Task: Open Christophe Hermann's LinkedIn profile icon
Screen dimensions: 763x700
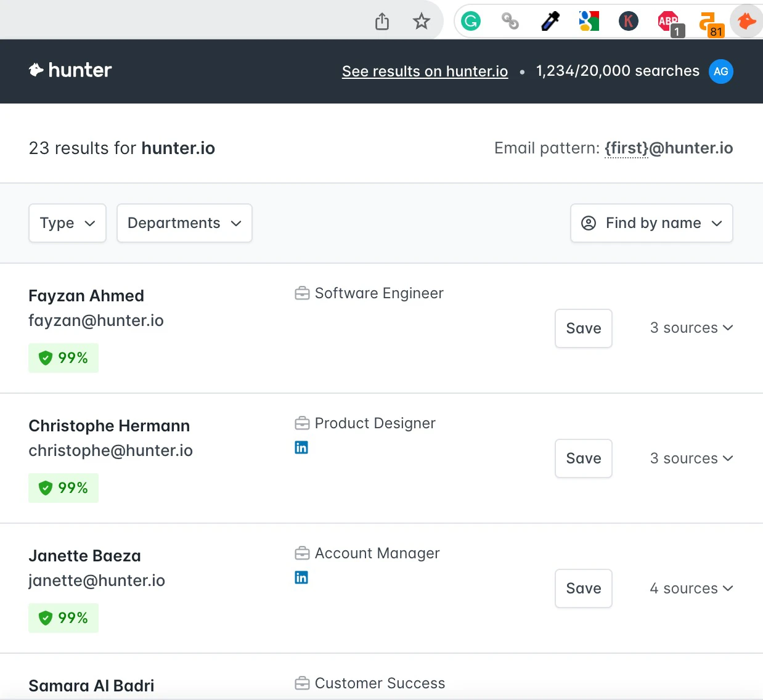Action: [301, 447]
